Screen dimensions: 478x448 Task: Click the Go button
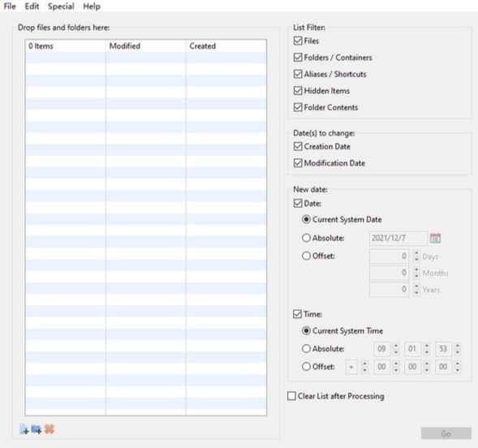click(446, 433)
